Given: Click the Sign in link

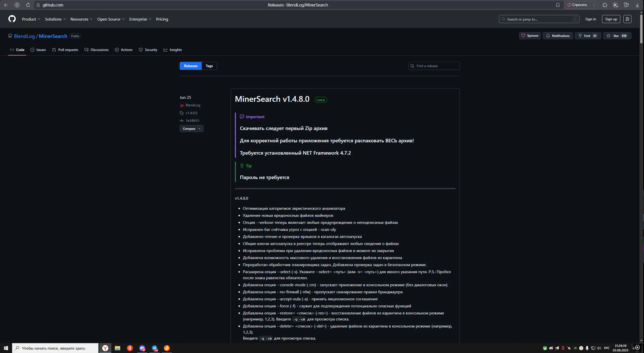Looking at the screenshot, I should (590, 19).
